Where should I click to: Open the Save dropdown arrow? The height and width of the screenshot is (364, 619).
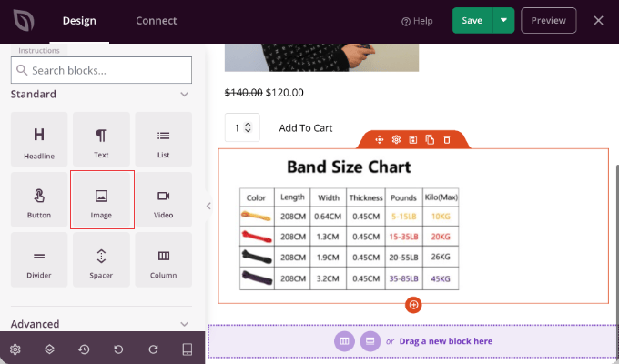[x=503, y=20]
